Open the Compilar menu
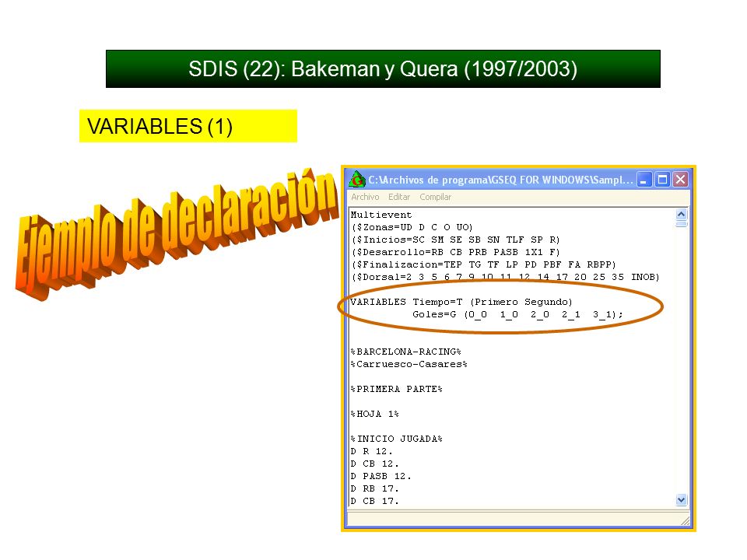747x560 pixels. click(x=435, y=197)
